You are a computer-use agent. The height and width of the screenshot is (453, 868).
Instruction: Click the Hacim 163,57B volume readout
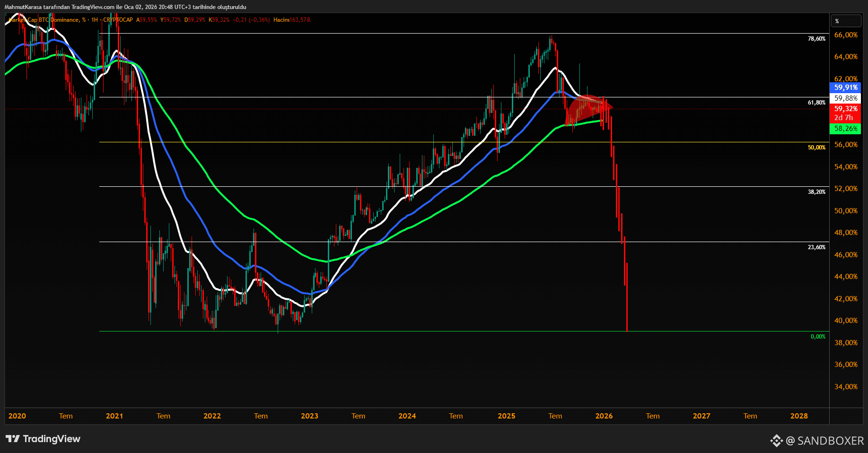(x=292, y=20)
